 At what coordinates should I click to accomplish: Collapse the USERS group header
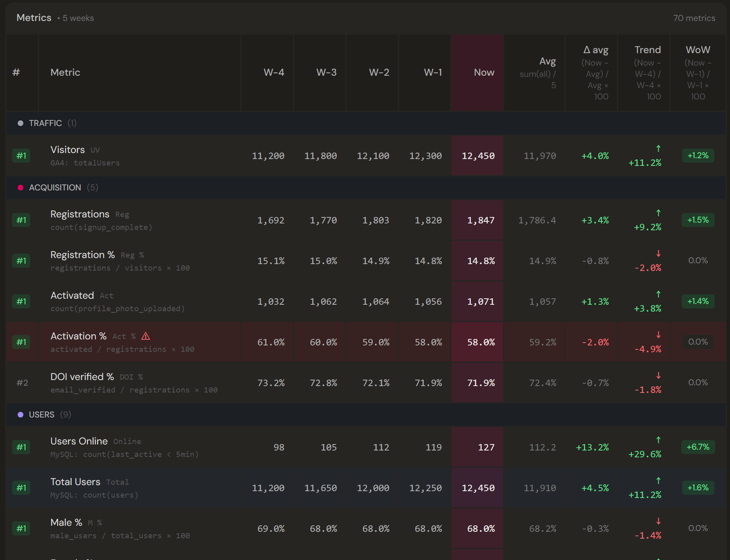(365, 415)
